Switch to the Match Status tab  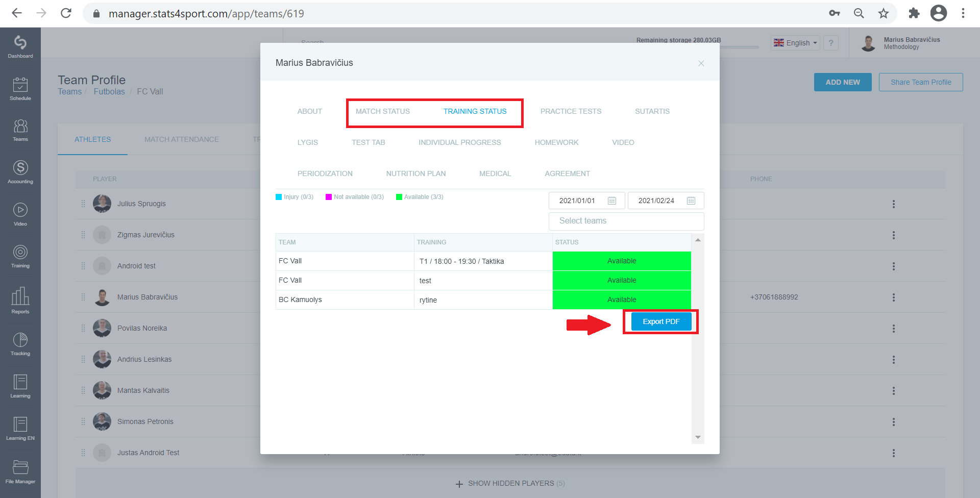pyautogui.click(x=383, y=111)
